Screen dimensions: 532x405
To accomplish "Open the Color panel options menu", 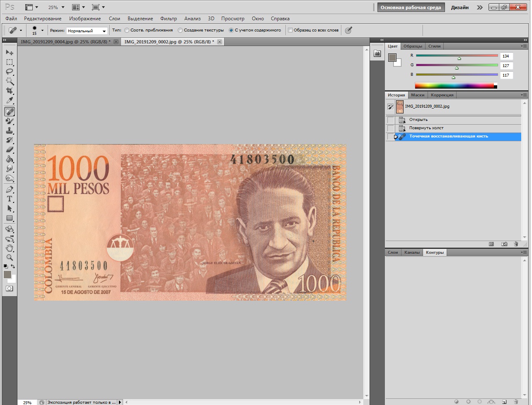I will [x=524, y=46].
